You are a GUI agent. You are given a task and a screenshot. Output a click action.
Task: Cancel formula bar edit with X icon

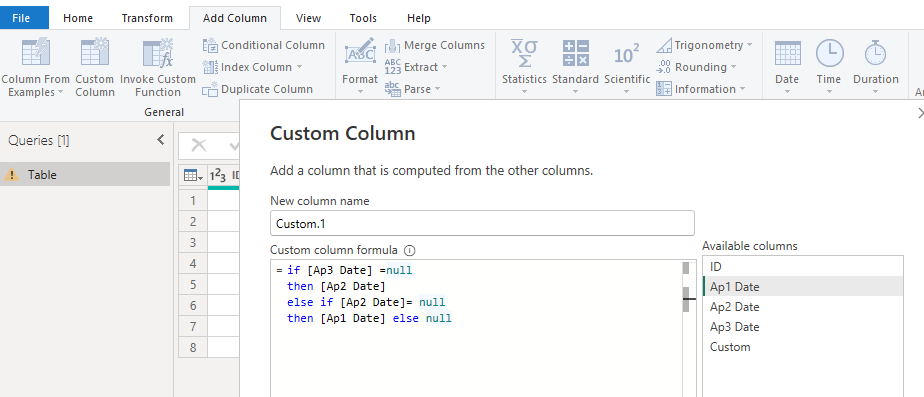[199, 145]
